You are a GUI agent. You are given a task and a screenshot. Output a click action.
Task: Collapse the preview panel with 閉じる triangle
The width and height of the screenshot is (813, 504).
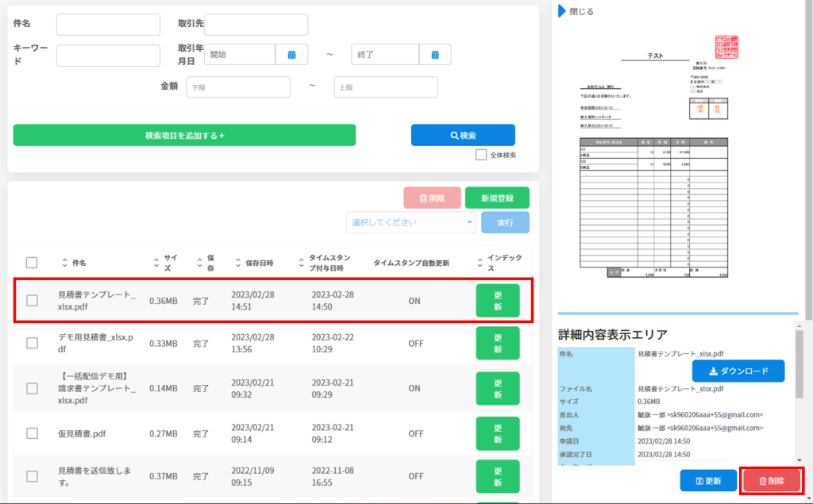pyautogui.click(x=561, y=11)
